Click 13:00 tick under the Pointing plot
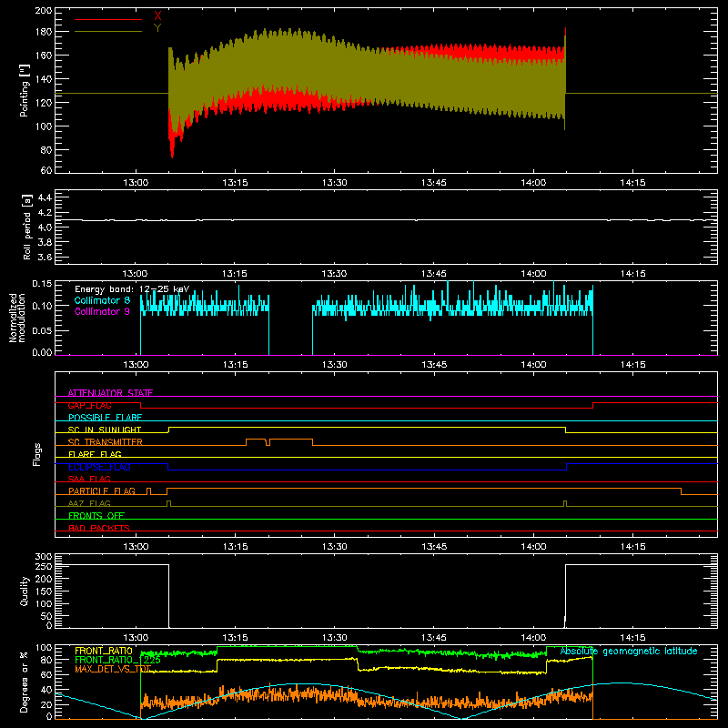The image size is (728, 728). (x=136, y=183)
